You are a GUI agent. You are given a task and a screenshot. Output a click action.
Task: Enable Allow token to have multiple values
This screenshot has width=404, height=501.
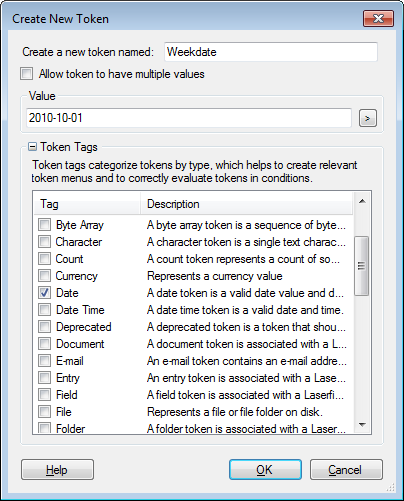[27, 74]
